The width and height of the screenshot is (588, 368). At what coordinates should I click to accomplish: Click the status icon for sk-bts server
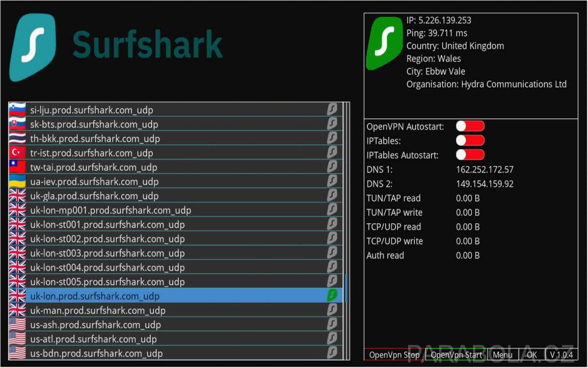pyautogui.click(x=332, y=124)
